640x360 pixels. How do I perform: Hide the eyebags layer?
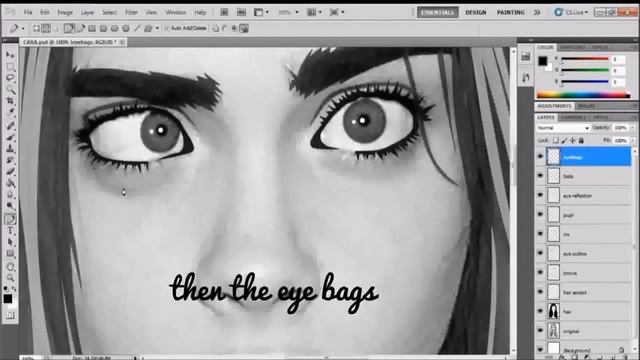coord(540,157)
